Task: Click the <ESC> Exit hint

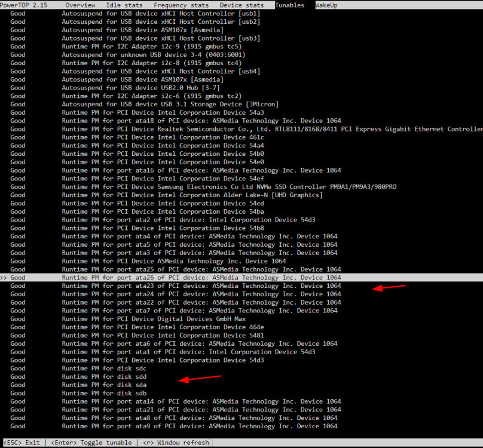Action: tap(22, 443)
